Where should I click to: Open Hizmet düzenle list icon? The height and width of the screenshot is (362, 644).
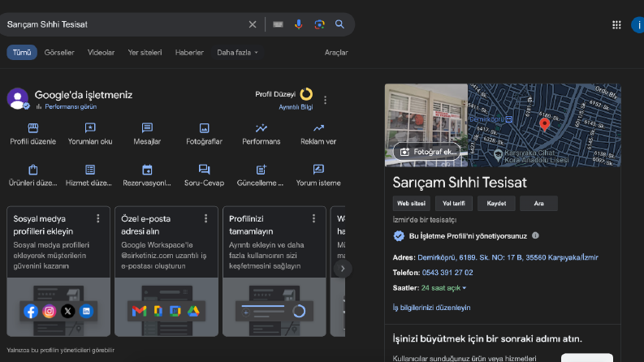pos(90,170)
